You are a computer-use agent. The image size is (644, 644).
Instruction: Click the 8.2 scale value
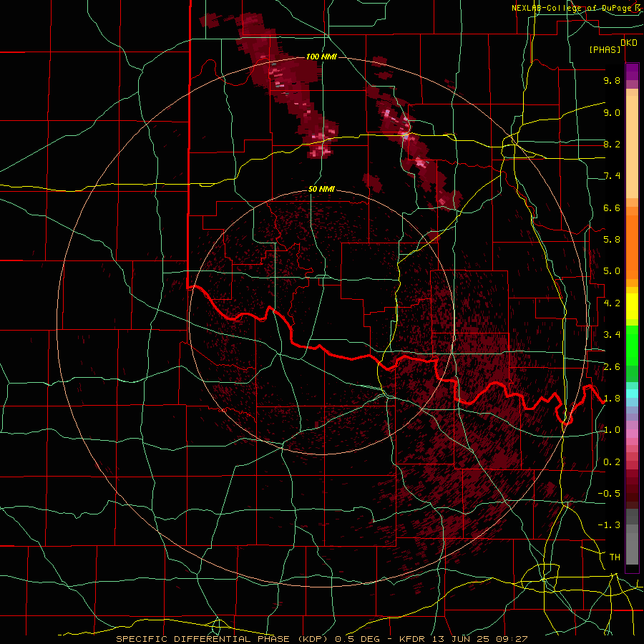(x=612, y=144)
